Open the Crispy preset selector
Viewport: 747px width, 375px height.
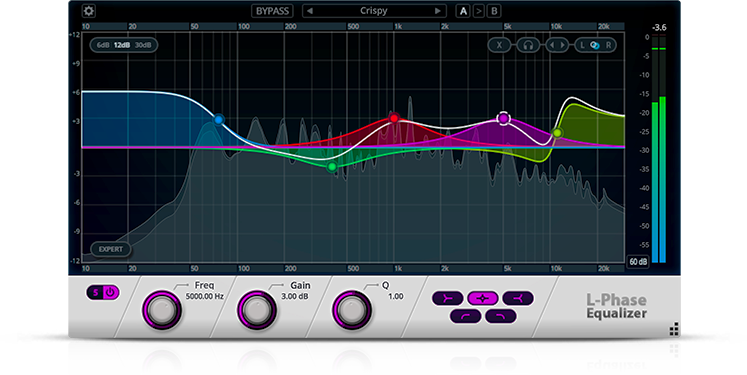click(x=374, y=11)
